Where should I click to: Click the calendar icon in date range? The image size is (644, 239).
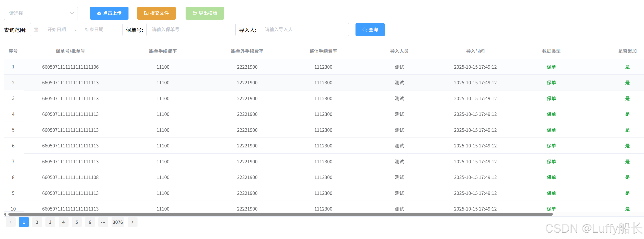click(36, 30)
